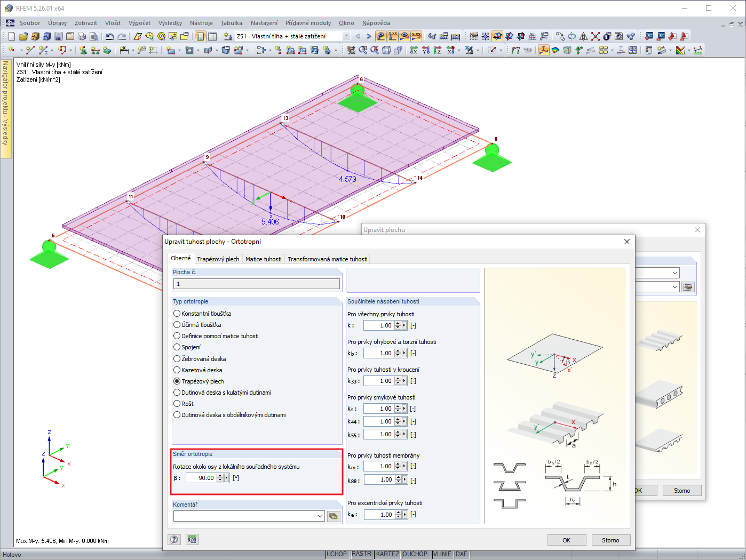Redo the last undone action

tap(122, 36)
